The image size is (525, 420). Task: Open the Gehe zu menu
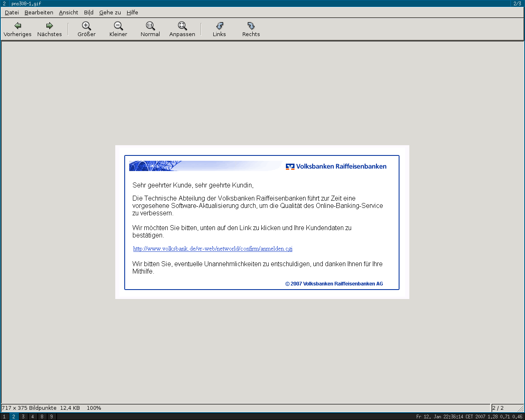tap(110, 12)
